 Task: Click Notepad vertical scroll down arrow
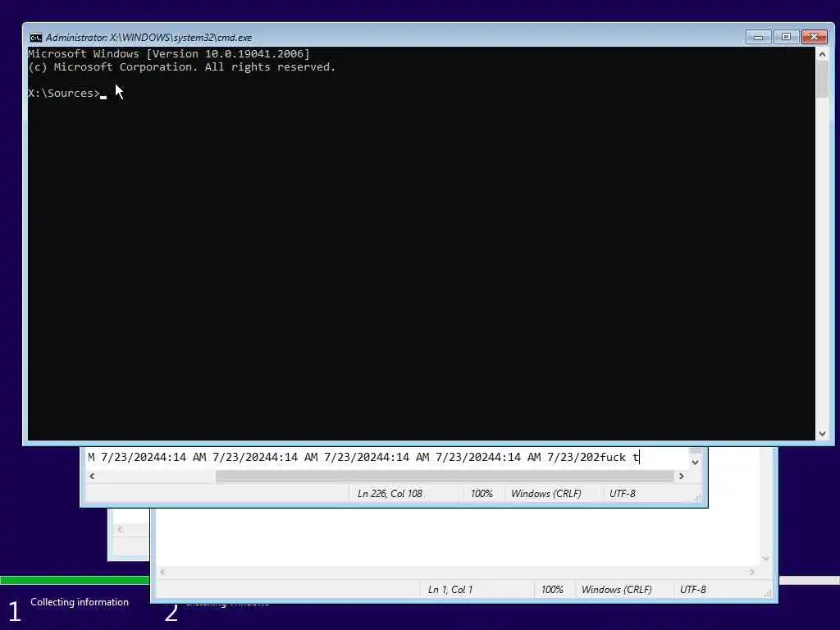coord(695,463)
